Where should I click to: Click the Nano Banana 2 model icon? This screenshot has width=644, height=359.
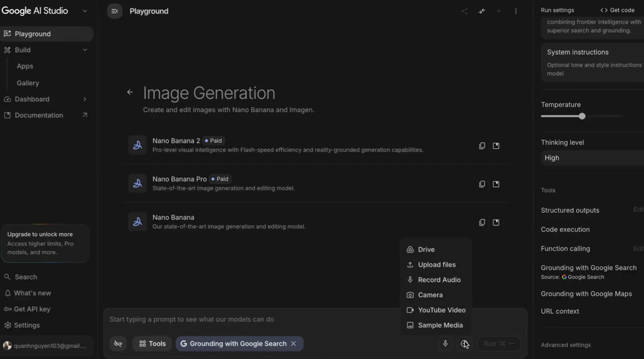point(137,145)
